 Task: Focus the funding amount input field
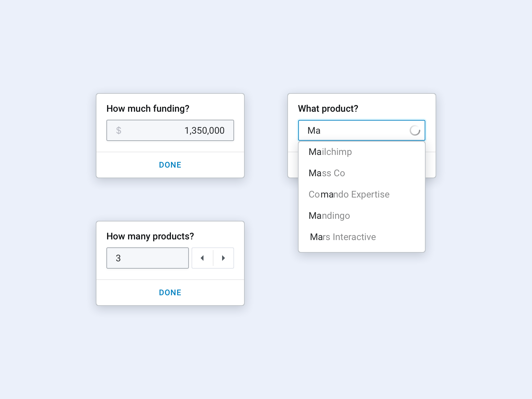click(170, 130)
